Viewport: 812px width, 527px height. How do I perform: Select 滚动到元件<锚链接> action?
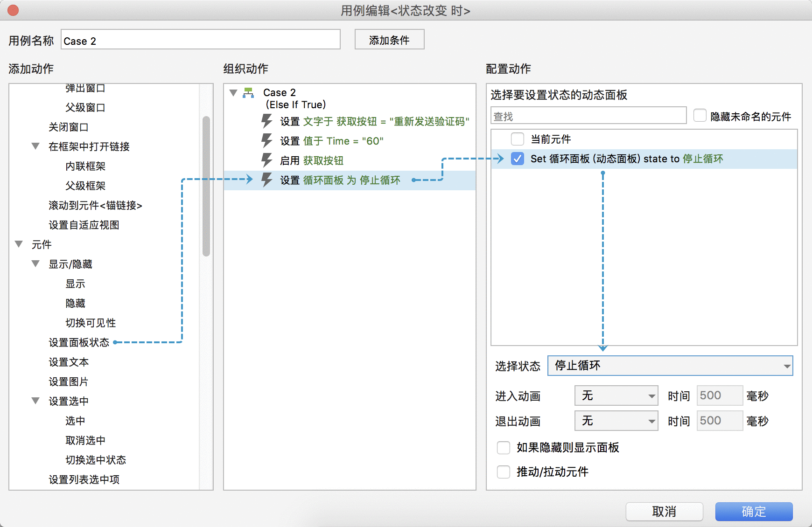(x=95, y=205)
